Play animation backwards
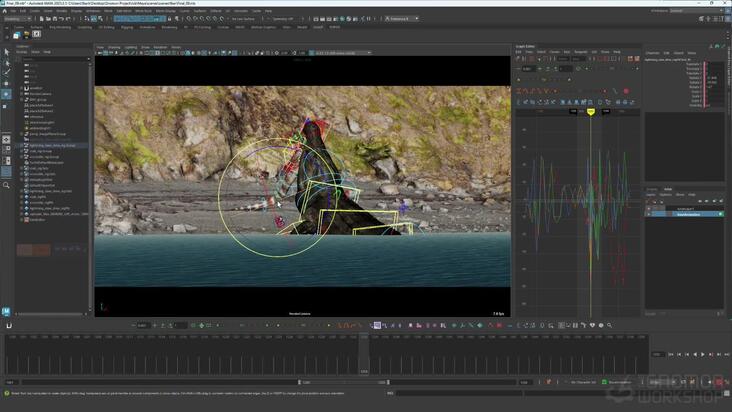 tap(695, 355)
